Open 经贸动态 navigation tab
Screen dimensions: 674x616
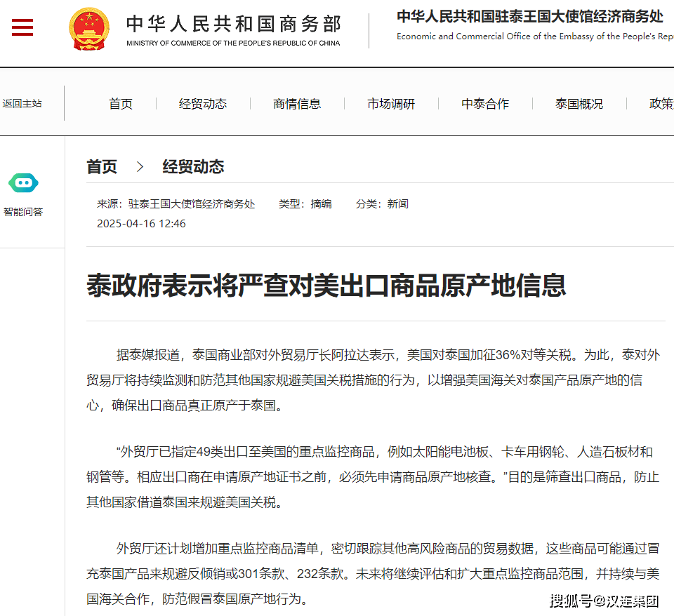[x=203, y=104]
